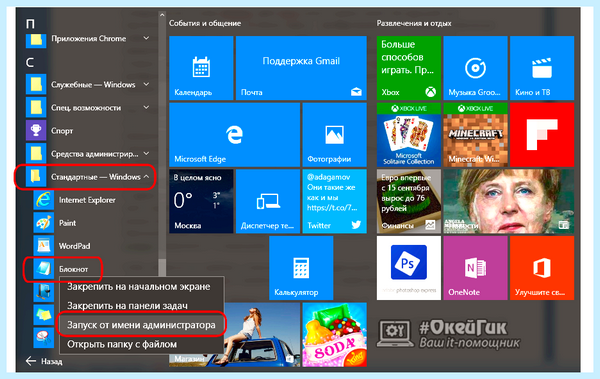This screenshot has width=600, height=379.
Task: Open Movies and TV tile
Action: coord(542,68)
